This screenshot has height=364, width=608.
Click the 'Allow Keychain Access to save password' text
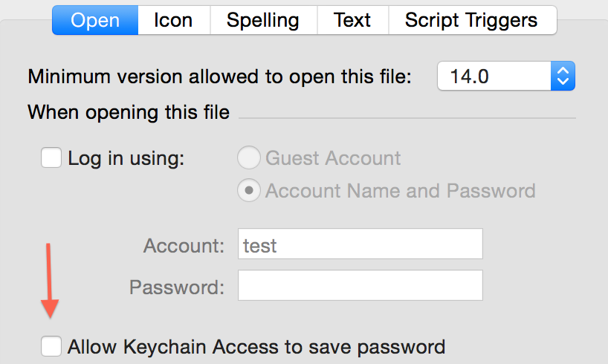point(256,347)
